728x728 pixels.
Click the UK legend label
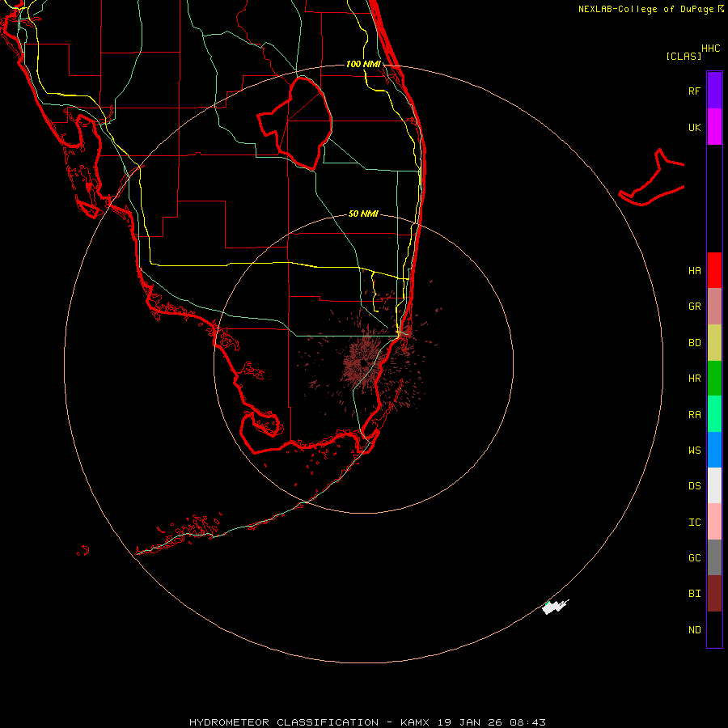click(694, 127)
